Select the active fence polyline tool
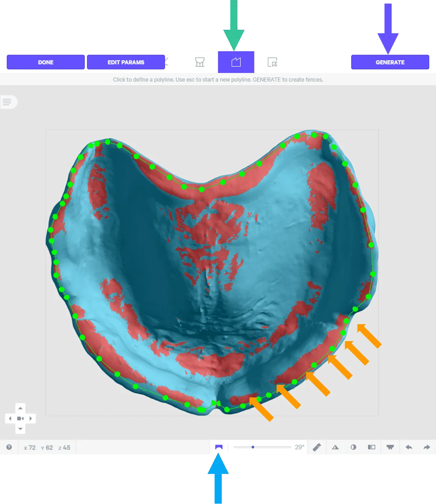Image resolution: width=436 pixels, height=504 pixels. [x=236, y=62]
